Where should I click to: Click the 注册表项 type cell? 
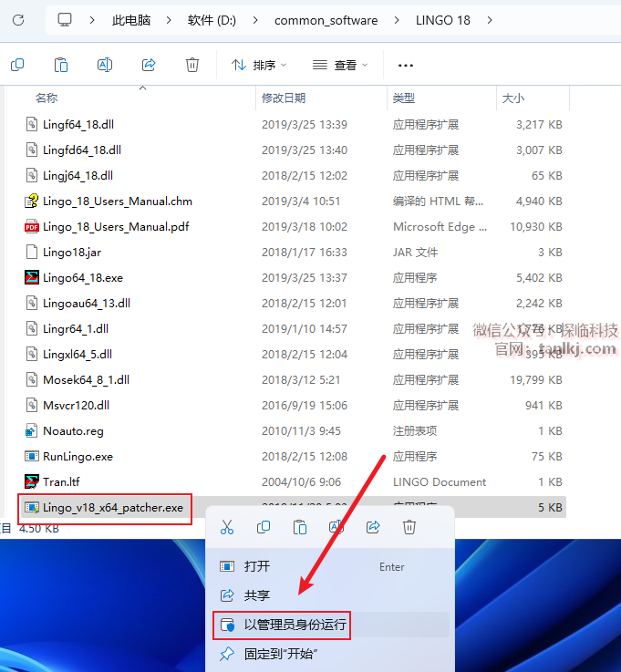pos(415,430)
